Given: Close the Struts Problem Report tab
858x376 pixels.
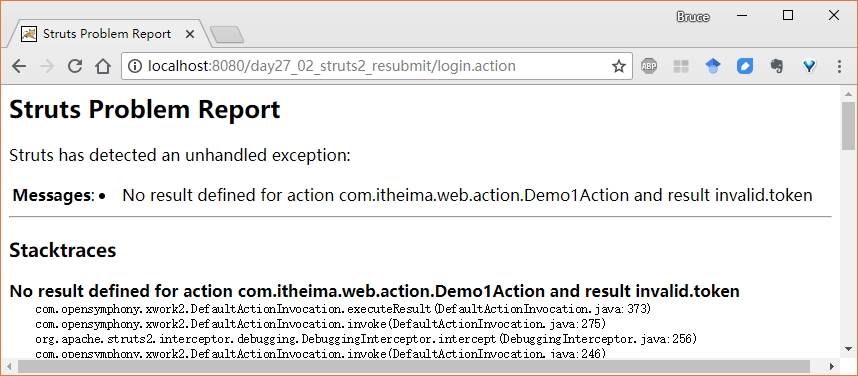Looking at the screenshot, I should click(x=190, y=34).
